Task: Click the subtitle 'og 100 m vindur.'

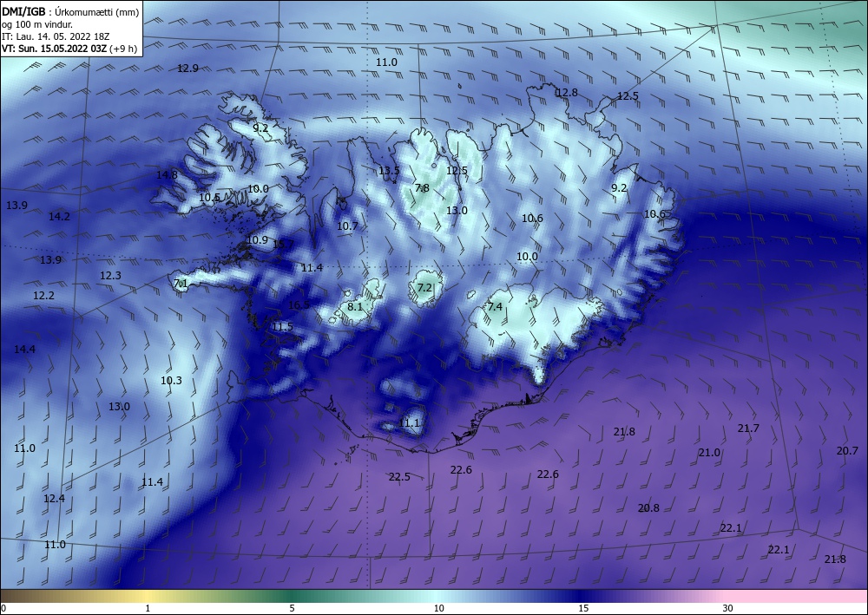Action: (37, 24)
